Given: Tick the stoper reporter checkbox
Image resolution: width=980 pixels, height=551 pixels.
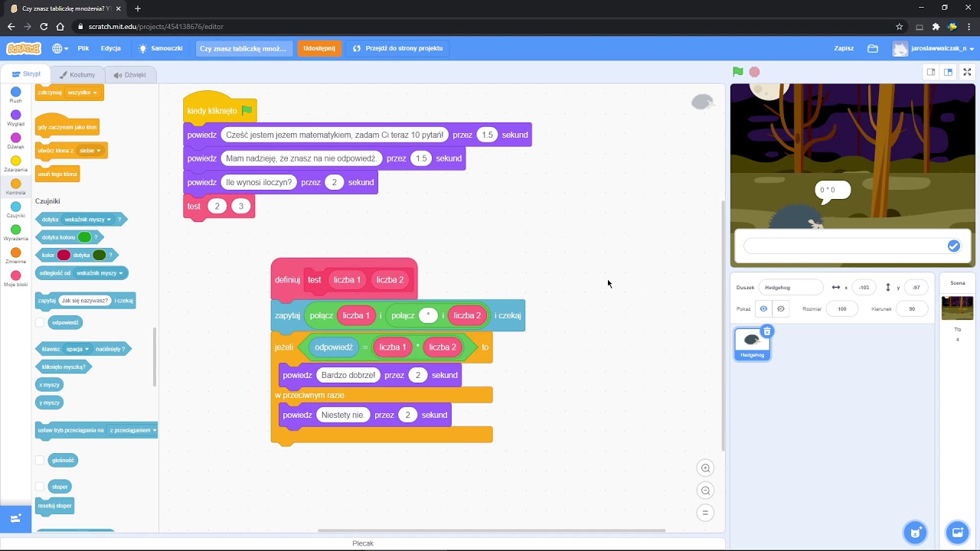Looking at the screenshot, I should (40, 487).
